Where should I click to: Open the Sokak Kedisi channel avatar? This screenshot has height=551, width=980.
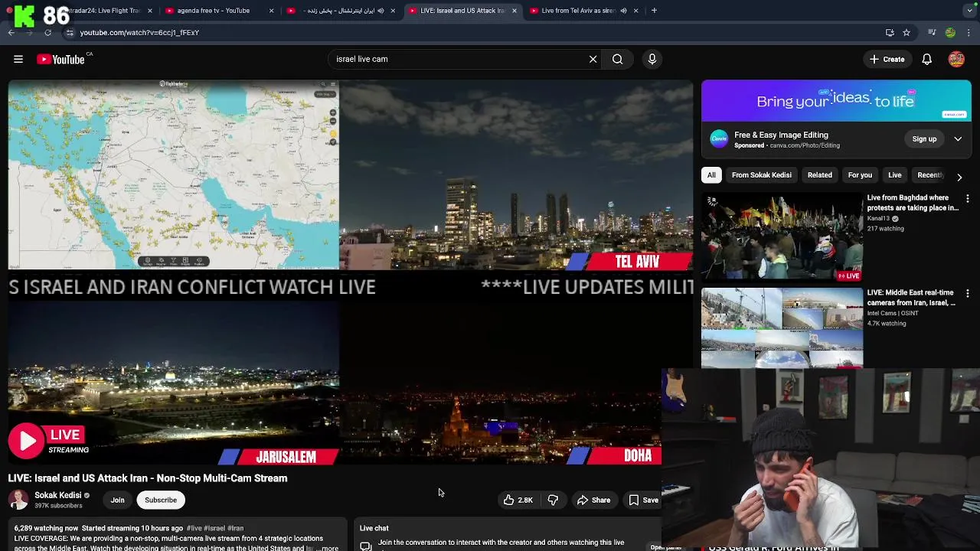click(18, 500)
